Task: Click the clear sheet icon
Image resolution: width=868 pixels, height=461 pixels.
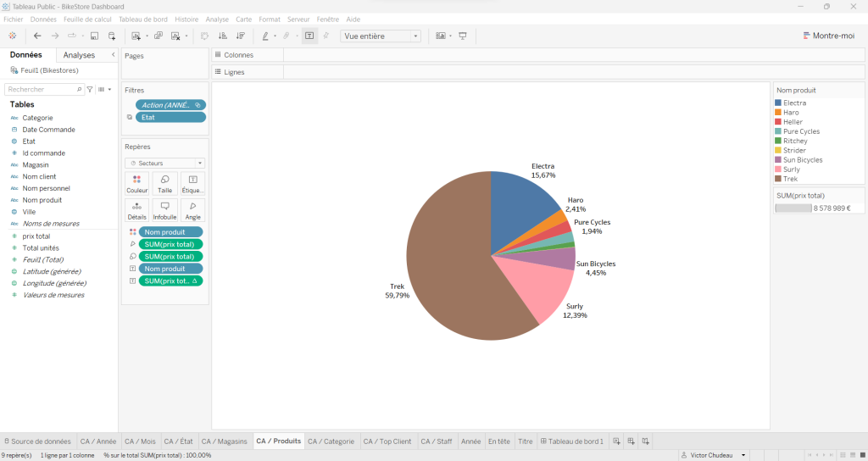Action: coord(175,36)
